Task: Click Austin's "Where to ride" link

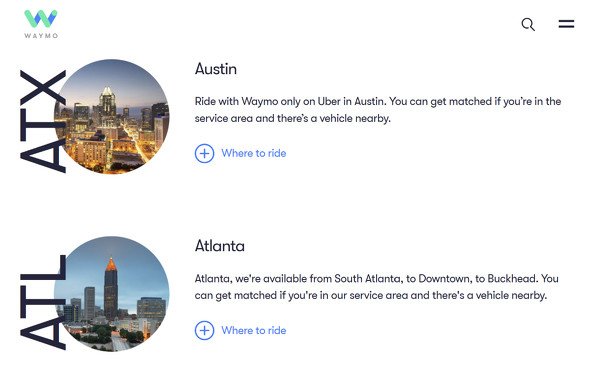Action: click(x=254, y=153)
